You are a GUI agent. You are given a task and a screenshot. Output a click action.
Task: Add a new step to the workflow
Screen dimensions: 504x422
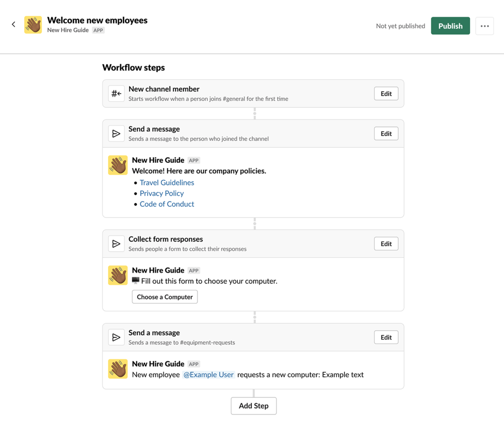click(254, 406)
